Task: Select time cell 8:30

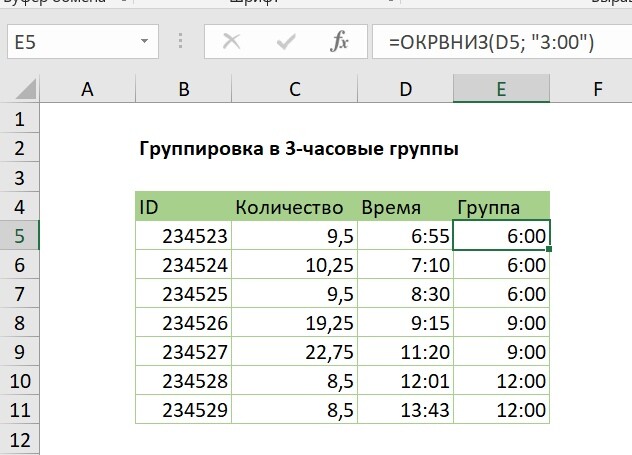Action: coord(405,293)
